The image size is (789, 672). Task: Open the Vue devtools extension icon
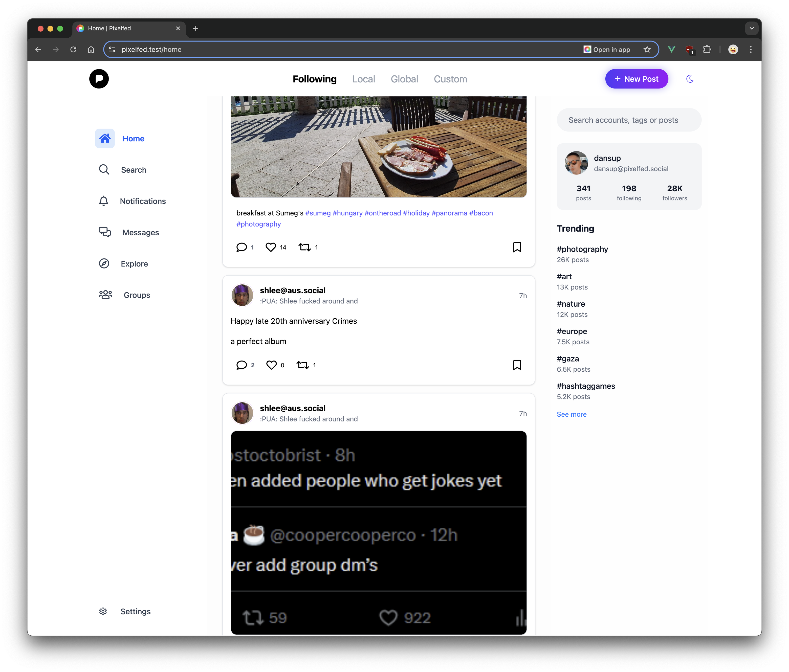(671, 50)
